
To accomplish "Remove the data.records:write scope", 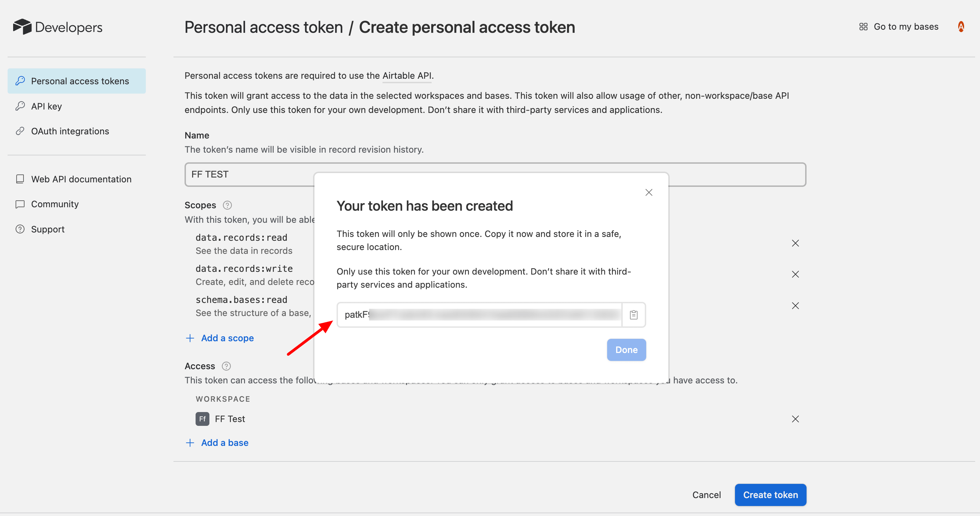I will (x=795, y=275).
